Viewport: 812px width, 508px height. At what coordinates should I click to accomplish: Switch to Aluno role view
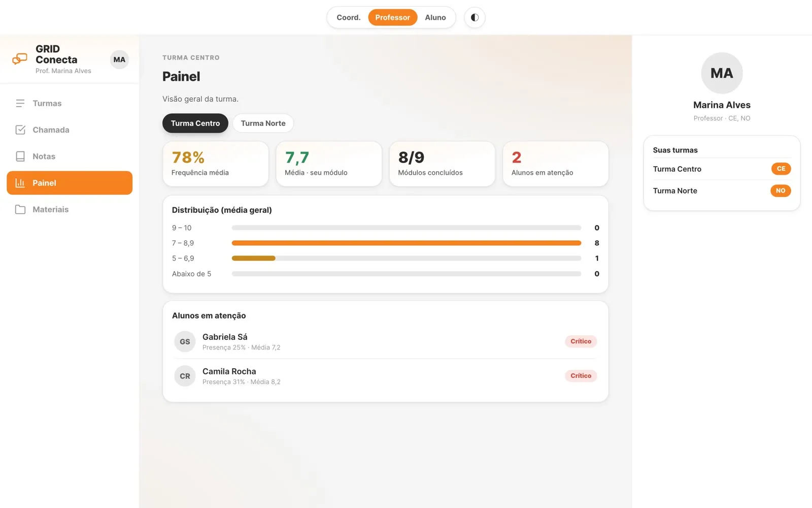click(x=435, y=17)
